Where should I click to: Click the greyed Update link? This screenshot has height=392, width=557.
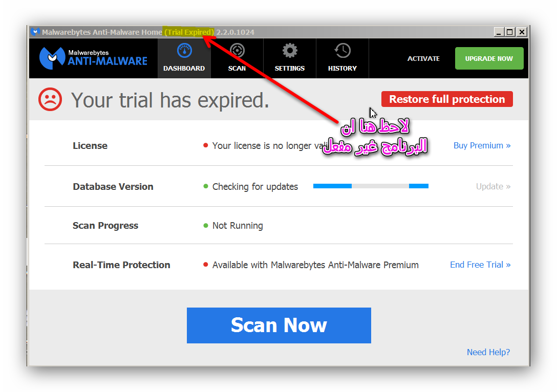click(493, 186)
